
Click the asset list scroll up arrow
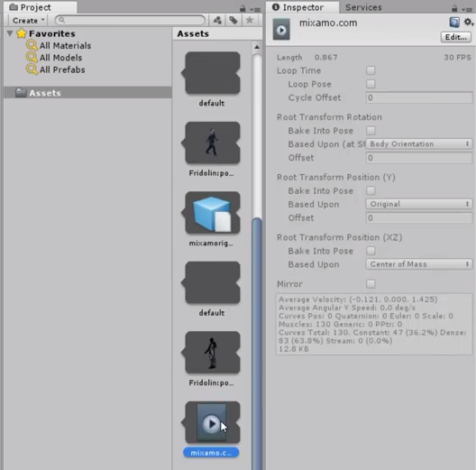[257, 47]
